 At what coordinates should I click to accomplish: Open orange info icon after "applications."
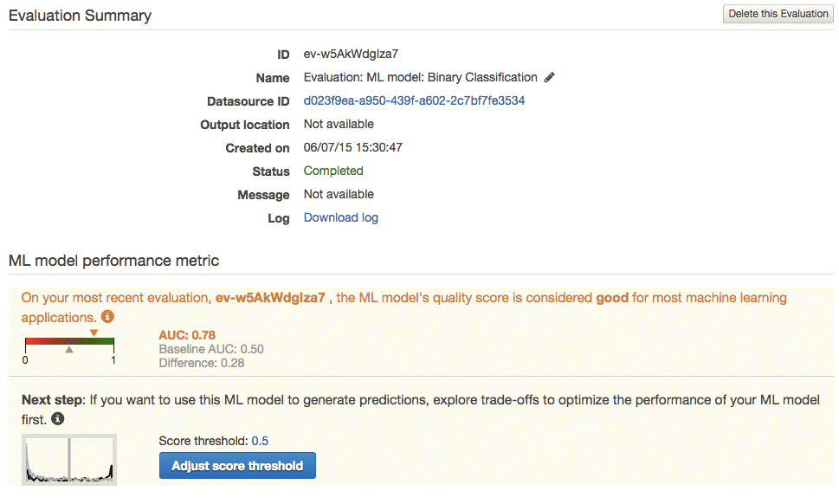(x=107, y=317)
